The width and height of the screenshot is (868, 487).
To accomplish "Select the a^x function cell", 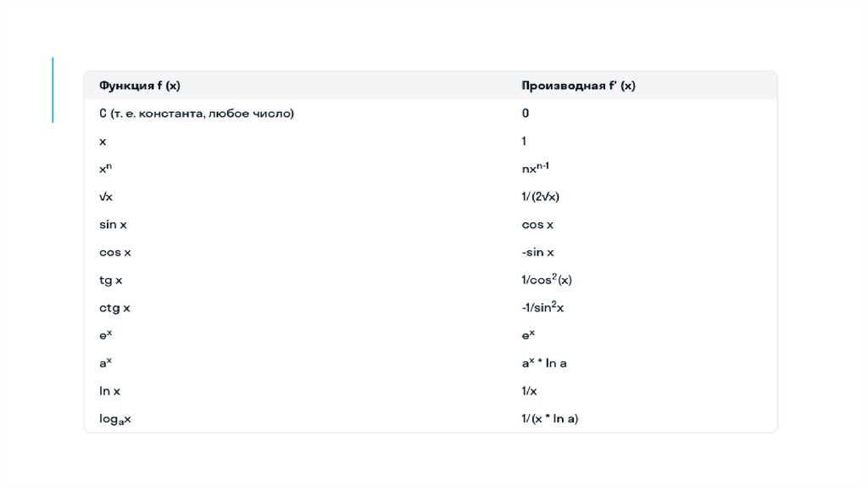I will (x=106, y=363).
